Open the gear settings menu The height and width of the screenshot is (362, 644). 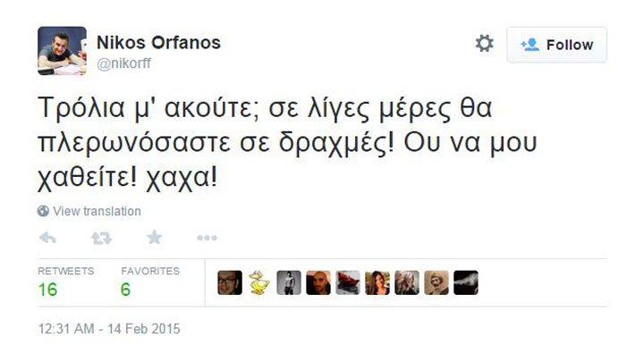click(484, 44)
